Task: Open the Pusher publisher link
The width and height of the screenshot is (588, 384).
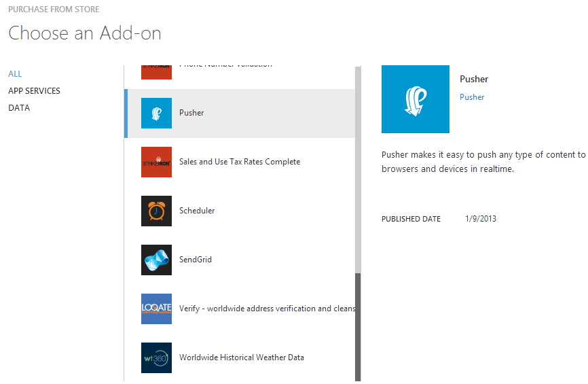Action: pos(472,97)
